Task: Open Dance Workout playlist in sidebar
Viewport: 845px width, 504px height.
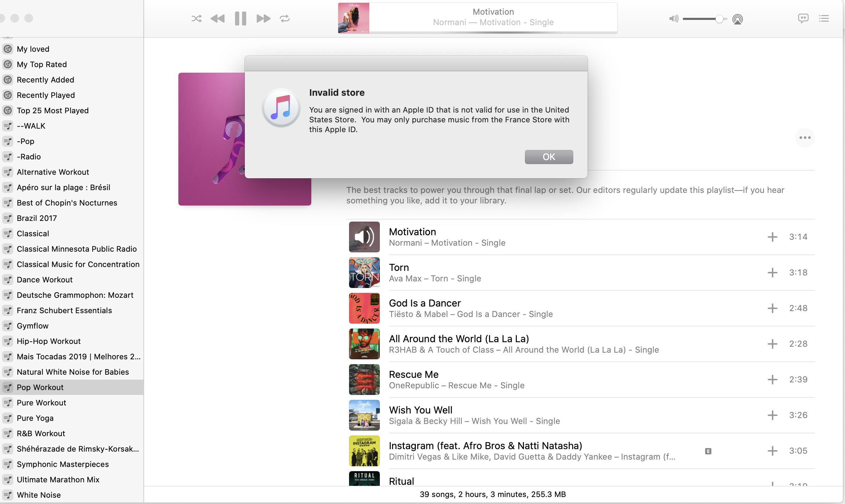Action: (x=45, y=280)
